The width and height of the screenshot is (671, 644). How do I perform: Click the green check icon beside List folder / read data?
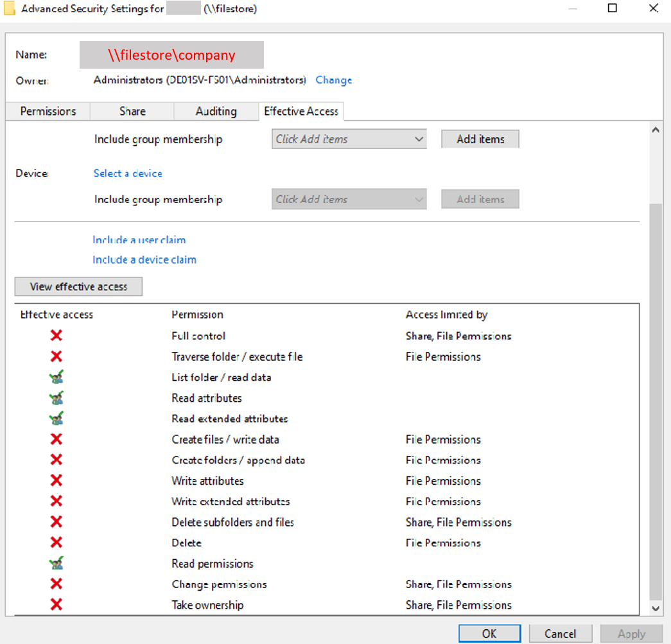(56, 377)
